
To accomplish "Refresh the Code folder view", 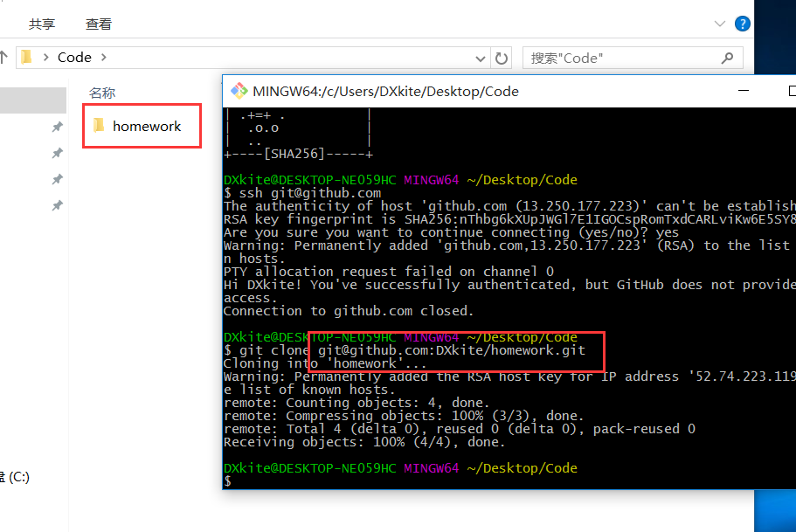I will 502,59.
